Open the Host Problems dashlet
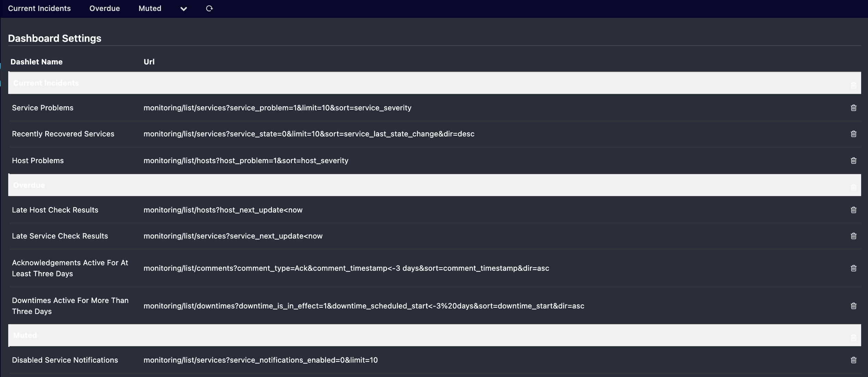868x377 pixels. 38,160
